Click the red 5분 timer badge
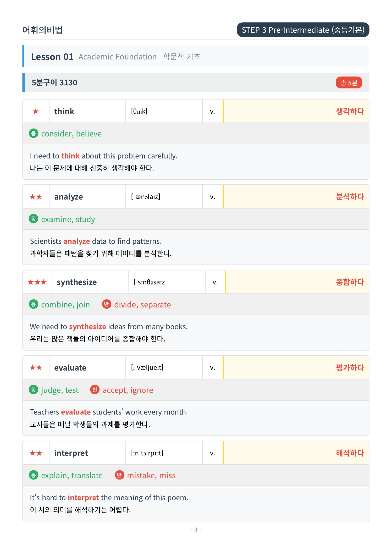Viewport: 392px width, 557px height. (x=349, y=82)
